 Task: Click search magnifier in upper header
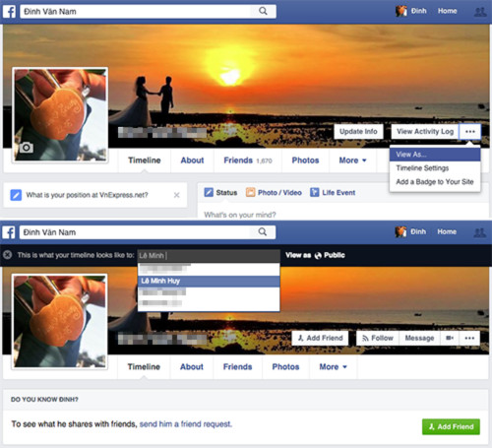coord(263,11)
